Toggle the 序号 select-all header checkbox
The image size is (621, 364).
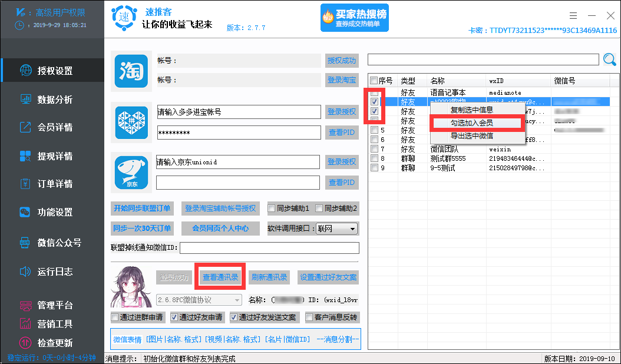374,81
